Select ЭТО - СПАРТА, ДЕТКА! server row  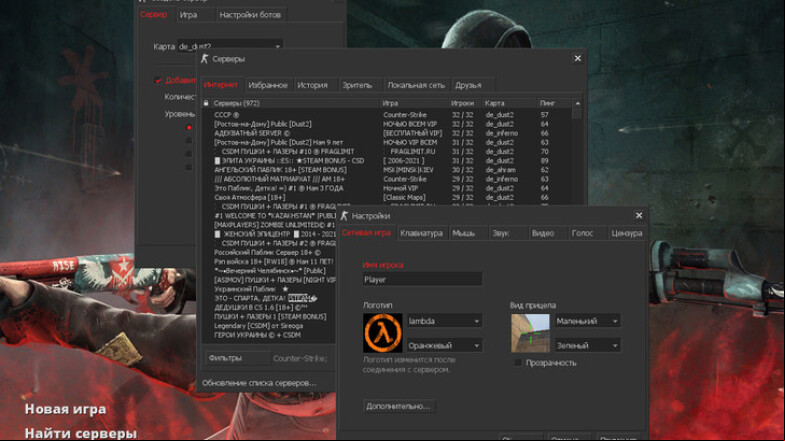tap(269, 298)
